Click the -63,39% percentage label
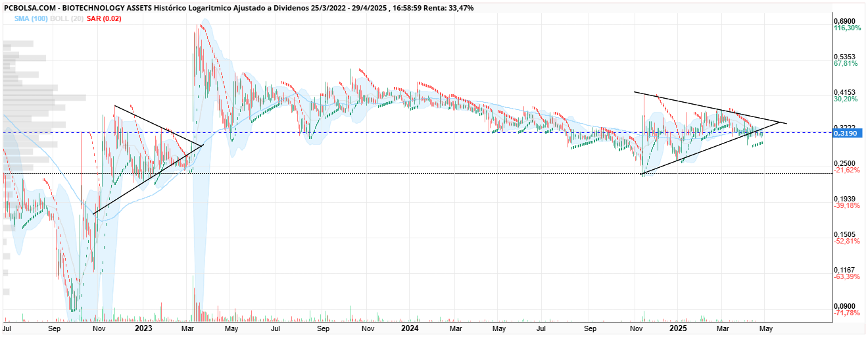The image size is (868, 337). click(847, 277)
